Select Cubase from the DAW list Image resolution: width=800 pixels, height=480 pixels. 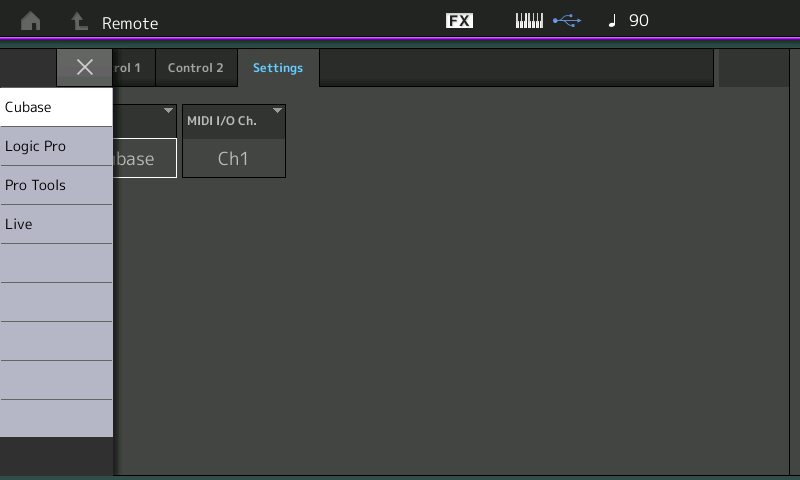pos(56,107)
